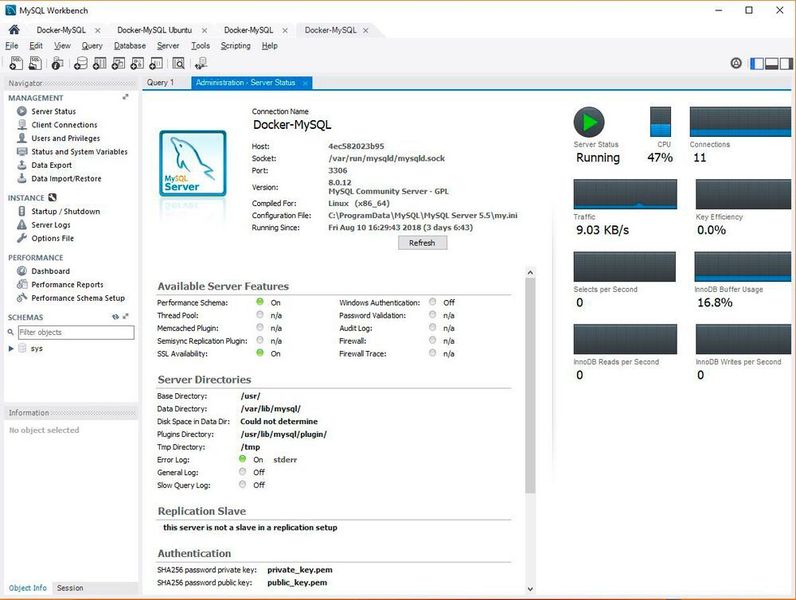796x600 pixels.
Task: Select Data Import/Restore
Action: coord(66,179)
